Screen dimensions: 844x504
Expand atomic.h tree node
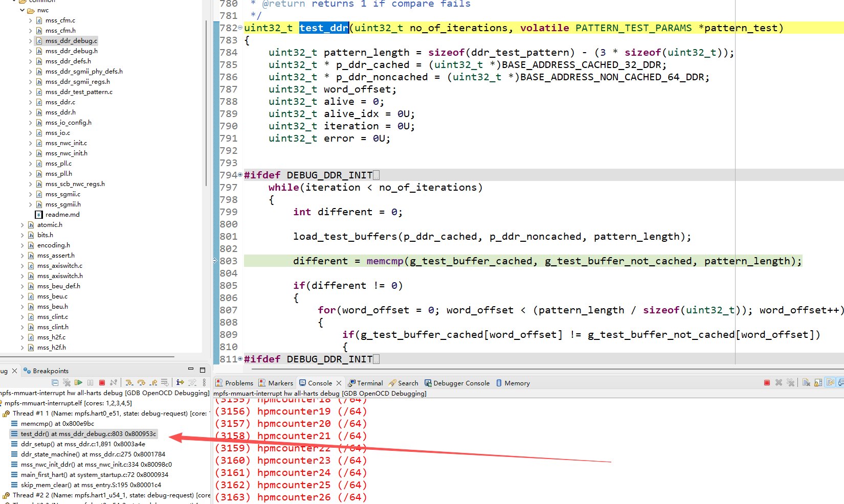pyautogui.click(x=22, y=225)
